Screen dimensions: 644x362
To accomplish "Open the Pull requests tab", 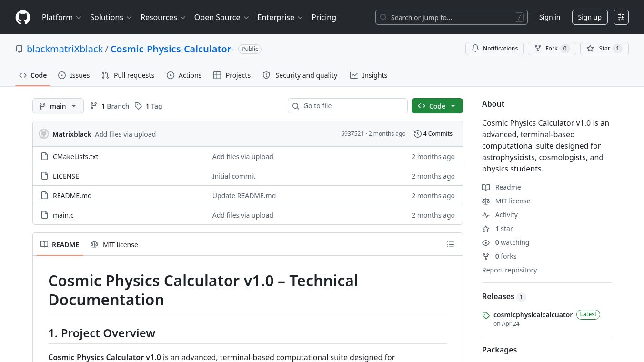I will [x=128, y=75].
